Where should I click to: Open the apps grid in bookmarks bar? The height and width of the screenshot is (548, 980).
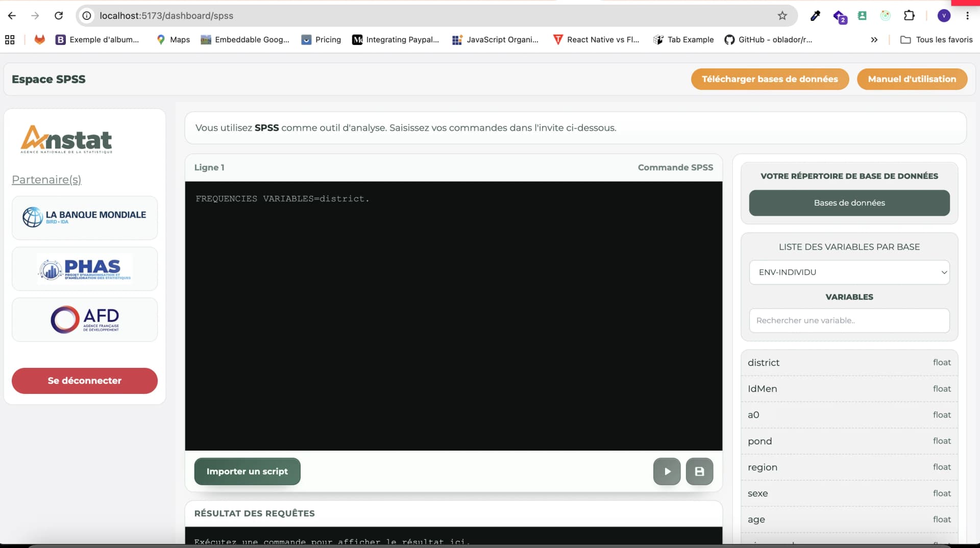pyautogui.click(x=10, y=40)
